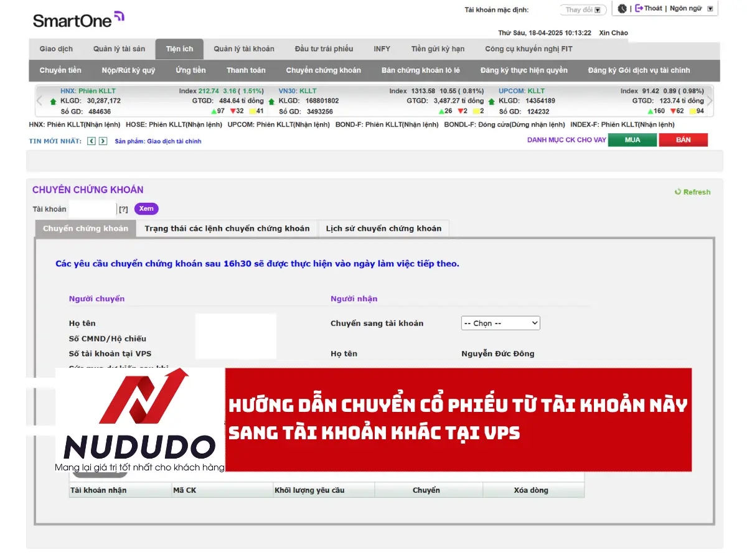This screenshot has height=560, width=747.
Task: Select the Tiện ích menu tab
Action: coord(179,49)
